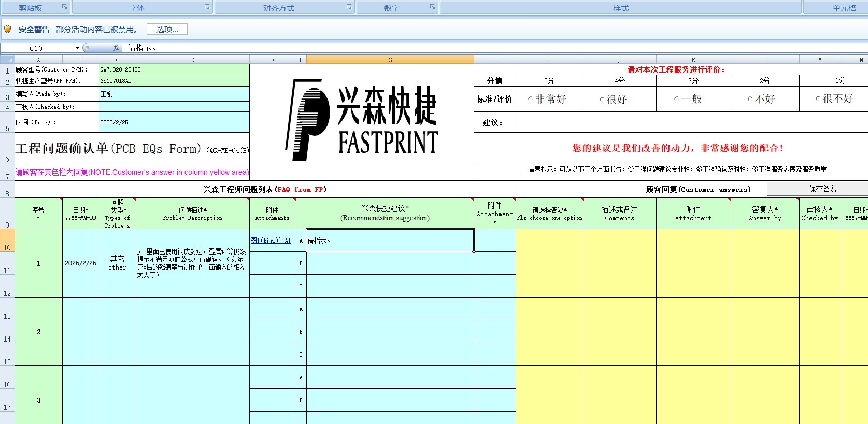Viewport: 868px width, 424px height.
Task: Click the select-all corner of the sheet
Action: (x=7, y=60)
